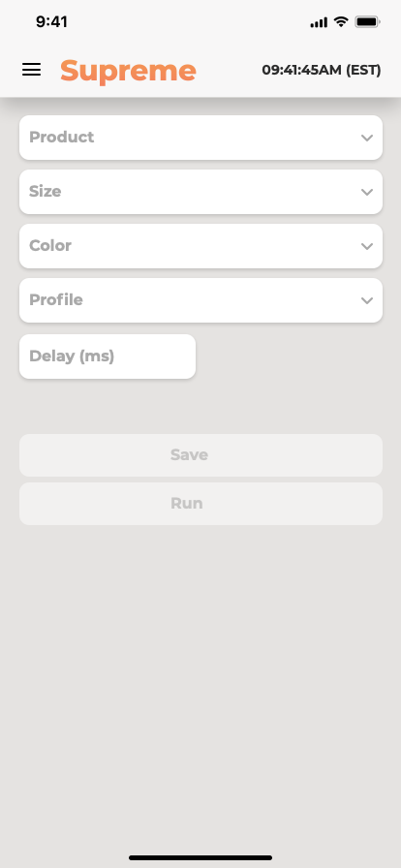Tap the battery status icon
This screenshot has width=401, height=868.
coord(367,22)
